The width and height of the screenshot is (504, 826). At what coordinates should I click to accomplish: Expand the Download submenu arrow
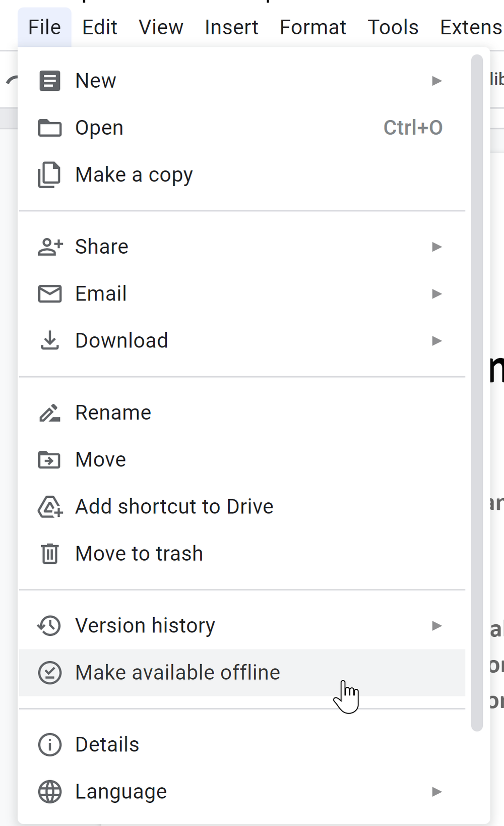[x=437, y=341]
